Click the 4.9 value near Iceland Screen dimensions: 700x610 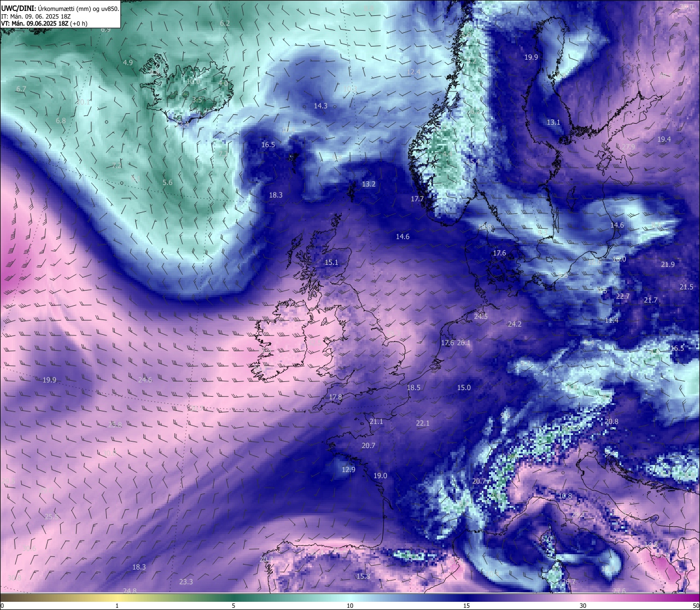(x=127, y=62)
